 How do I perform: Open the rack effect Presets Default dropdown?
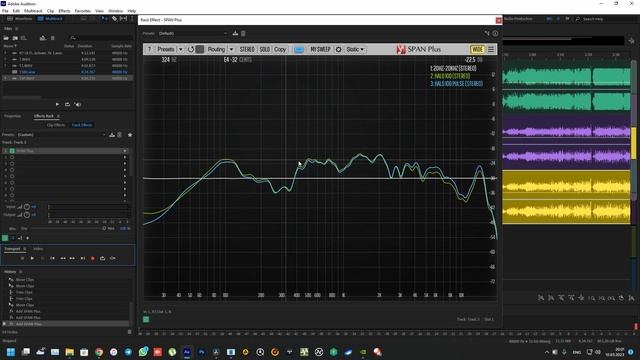[x=192, y=33]
